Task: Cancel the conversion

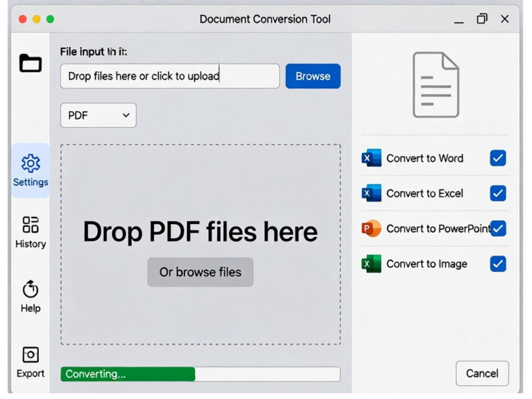Action: (482, 373)
